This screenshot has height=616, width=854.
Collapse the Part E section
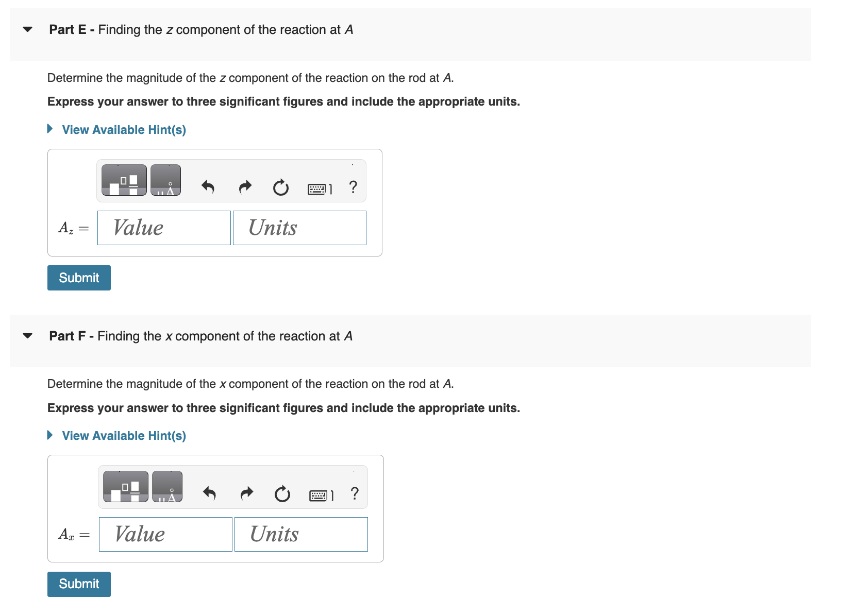pos(28,30)
